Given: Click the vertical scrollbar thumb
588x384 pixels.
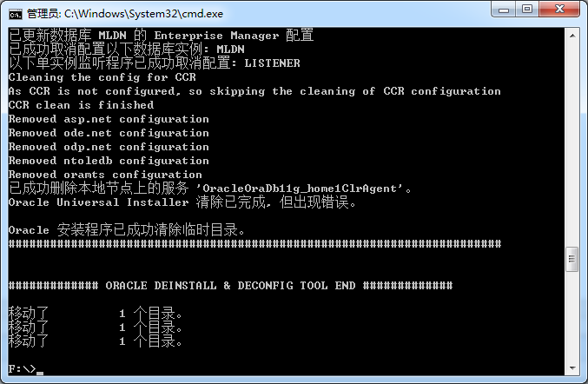Looking at the screenshot, I should [571, 258].
